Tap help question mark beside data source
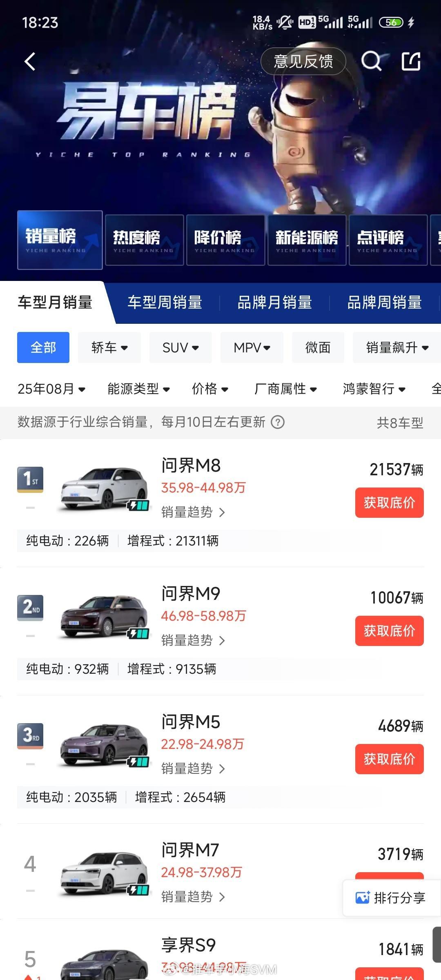Viewport: 441px width, 980px height. pos(278,422)
